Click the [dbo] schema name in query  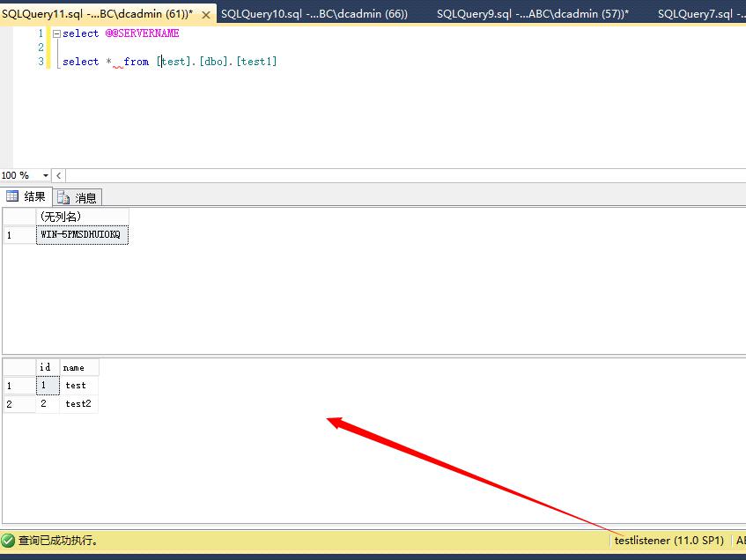click(214, 62)
